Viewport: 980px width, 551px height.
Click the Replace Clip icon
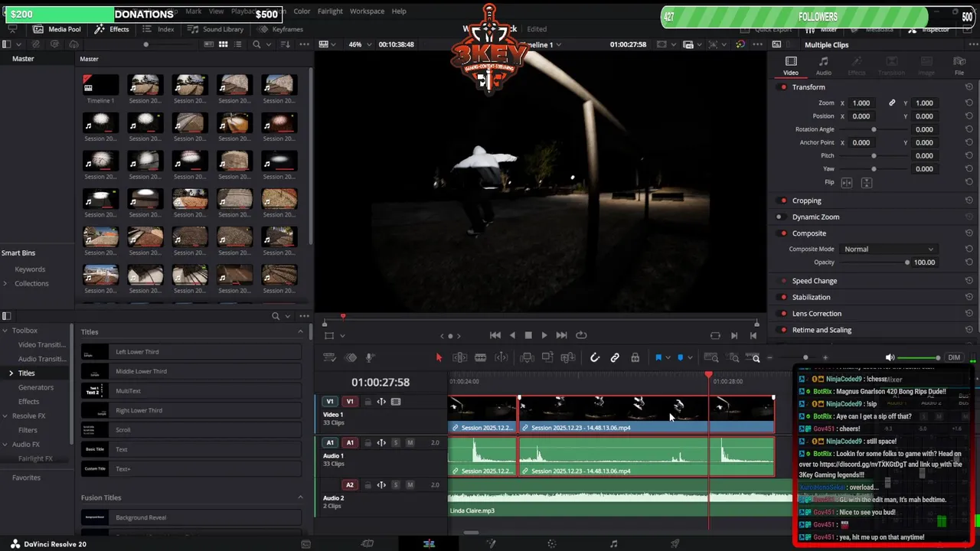(568, 357)
